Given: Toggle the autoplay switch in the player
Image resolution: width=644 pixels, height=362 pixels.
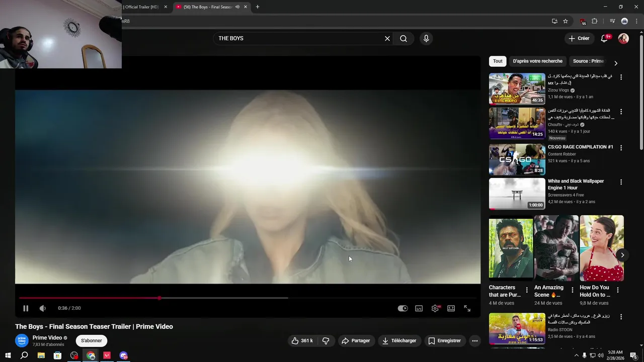Looking at the screenshot, I should click(x=403, y=308).
